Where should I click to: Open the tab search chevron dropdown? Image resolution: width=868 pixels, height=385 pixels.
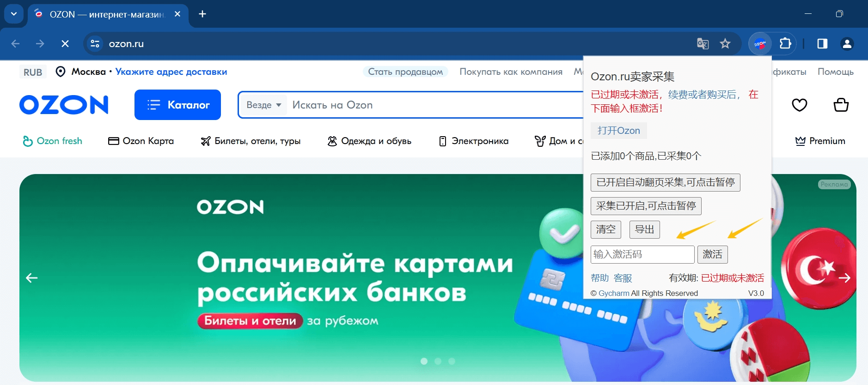pos(14,14)
